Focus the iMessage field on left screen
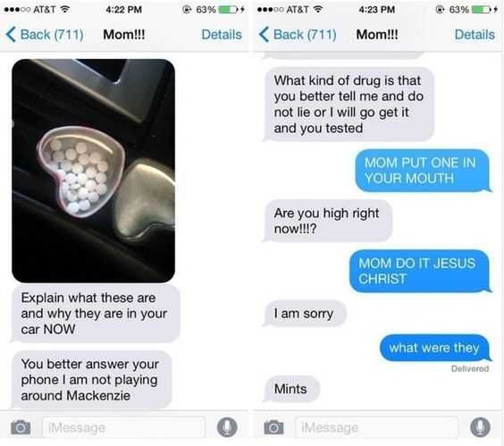This screenshot has height=446, width=504. point(123,427)
